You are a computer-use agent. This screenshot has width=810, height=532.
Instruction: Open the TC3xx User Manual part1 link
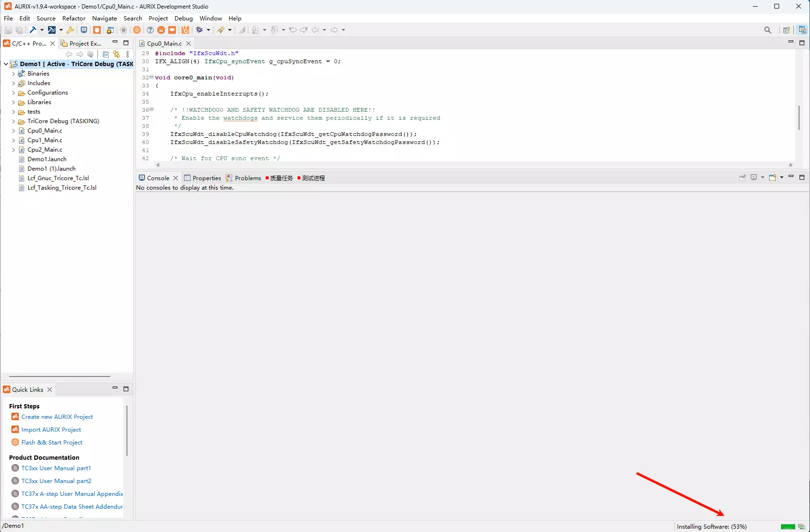[56, 468]
